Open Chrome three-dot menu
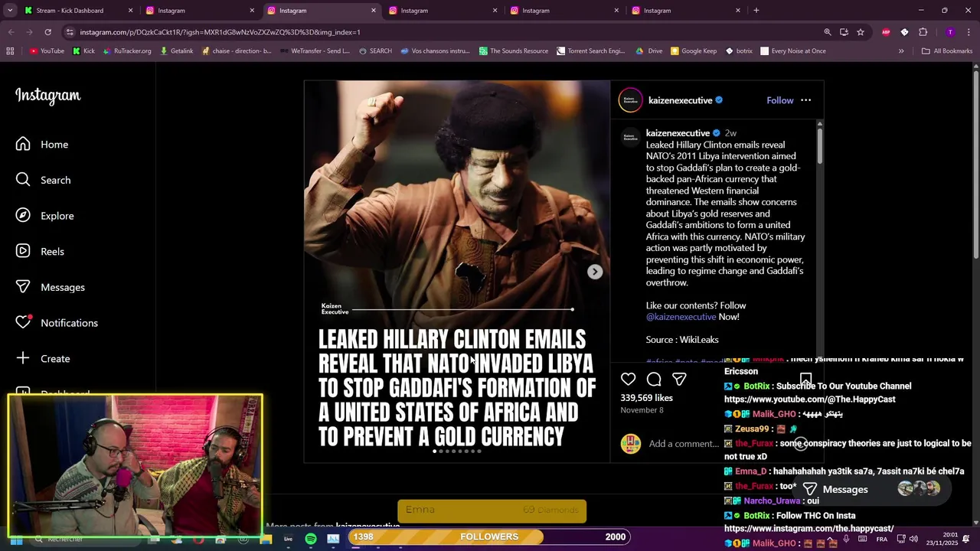The width and height of the screenshot is (980, 551). (969, 32)
